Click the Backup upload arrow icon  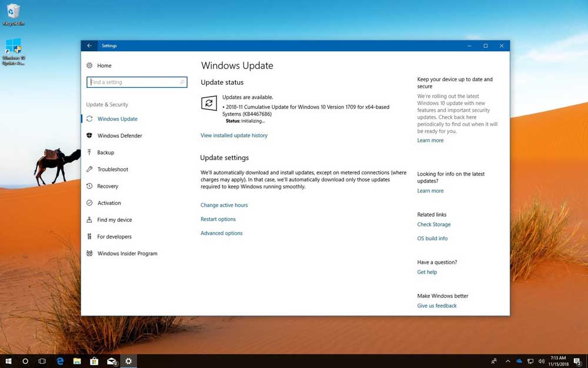(89, 152)
